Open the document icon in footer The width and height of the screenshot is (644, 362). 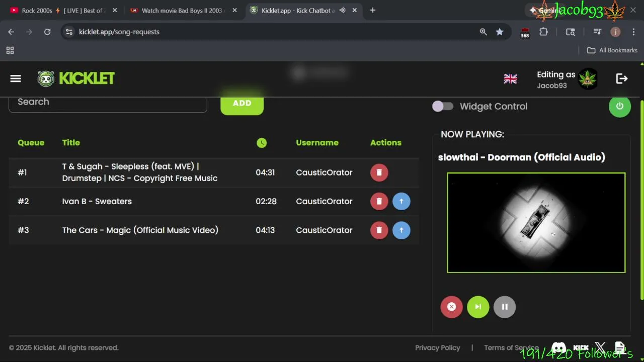(620, 347)
